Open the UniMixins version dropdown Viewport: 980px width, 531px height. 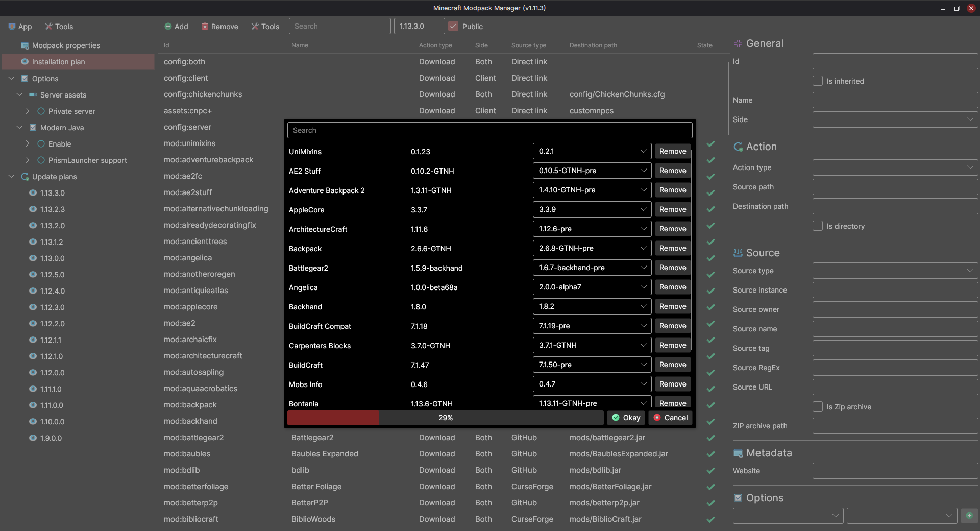[x=592, y=151]
